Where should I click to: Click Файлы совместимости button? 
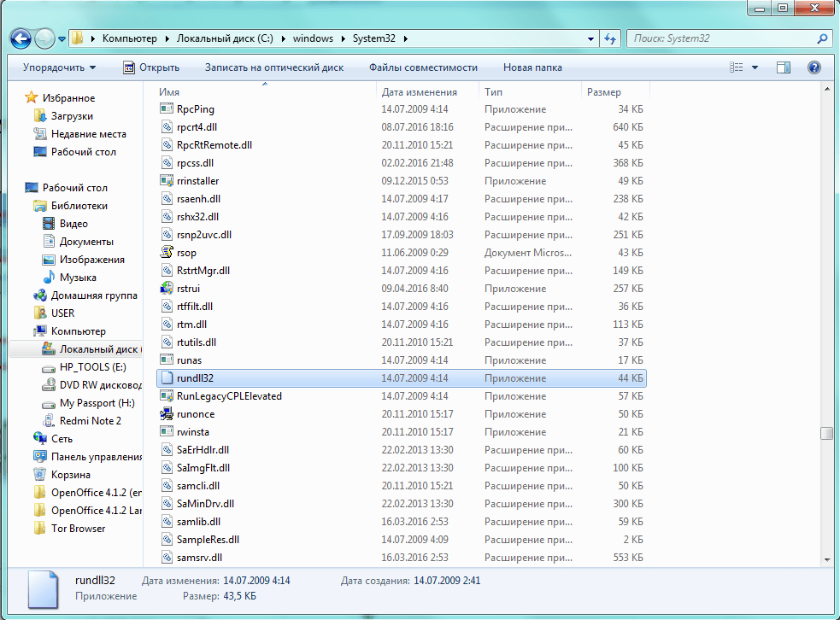click(423, 67)
